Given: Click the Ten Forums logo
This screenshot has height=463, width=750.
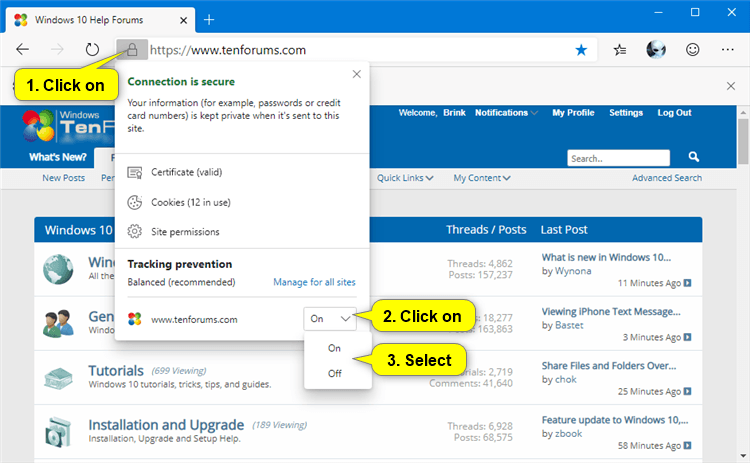Looking at the screenshot, I should [x=68, y=126].
